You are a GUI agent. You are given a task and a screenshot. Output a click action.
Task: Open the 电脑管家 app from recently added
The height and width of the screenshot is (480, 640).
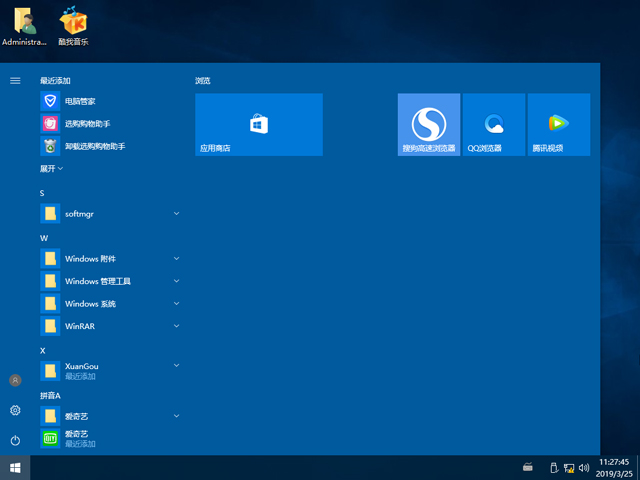pos(80,101)
